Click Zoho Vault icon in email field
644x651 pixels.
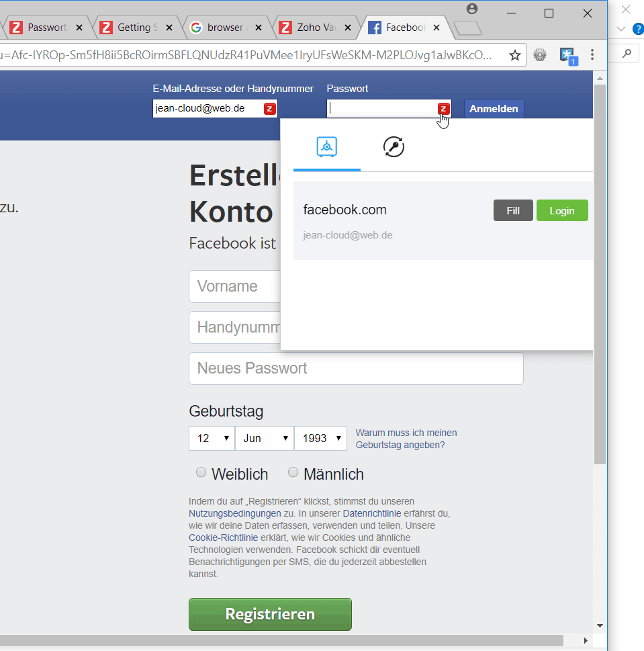[269, 109]
